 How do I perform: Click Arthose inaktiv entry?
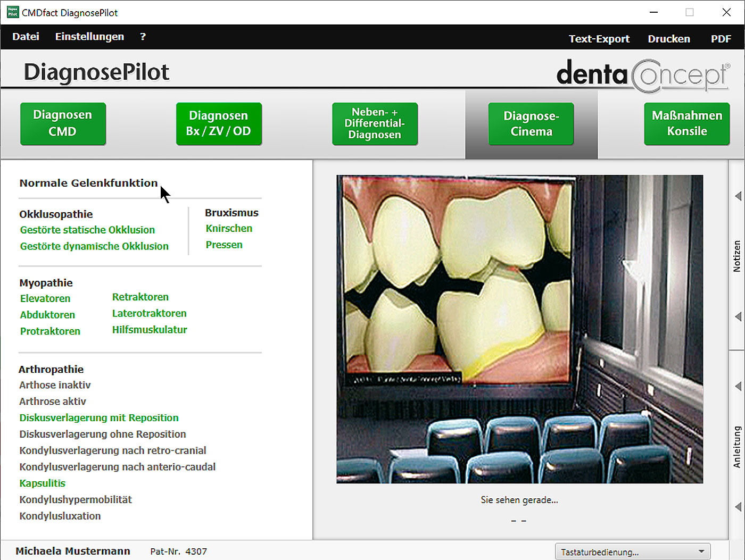55,385
